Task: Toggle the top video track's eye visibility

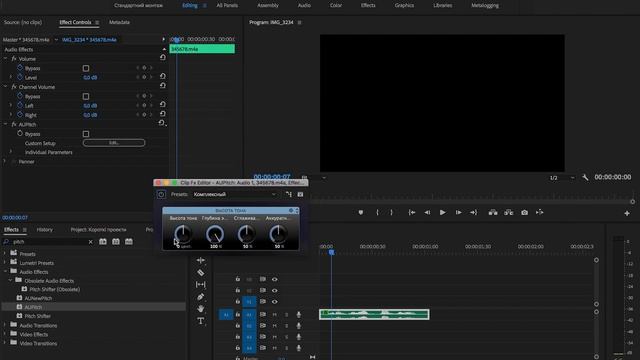Action: pos(275,280)
